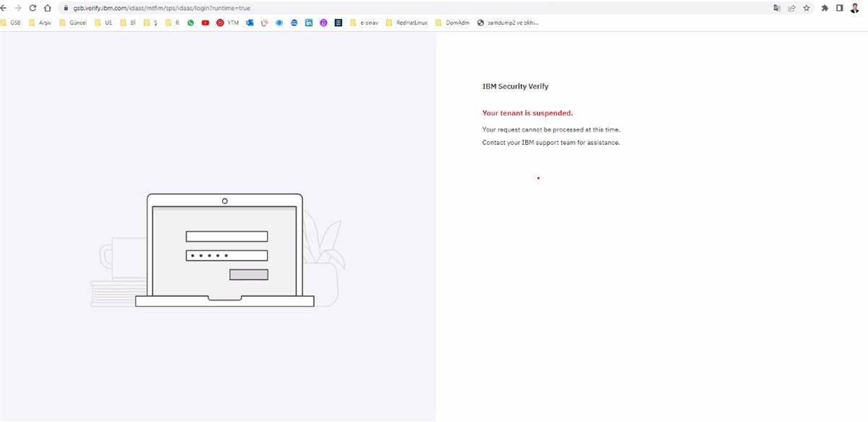Click the 'Your tenant is suspended.' message
The height and width of the screenshot is (422, 868).
[527, 113]
